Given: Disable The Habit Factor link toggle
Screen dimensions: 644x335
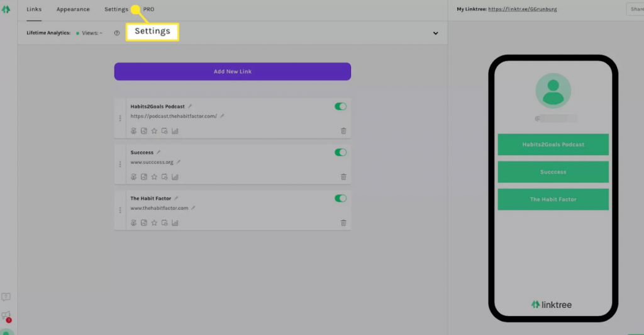Looking at the screenshot, I should pos(340,198).
